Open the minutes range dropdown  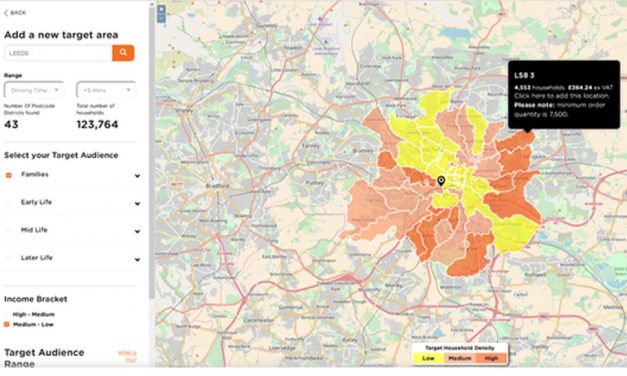tap(106, 90)
